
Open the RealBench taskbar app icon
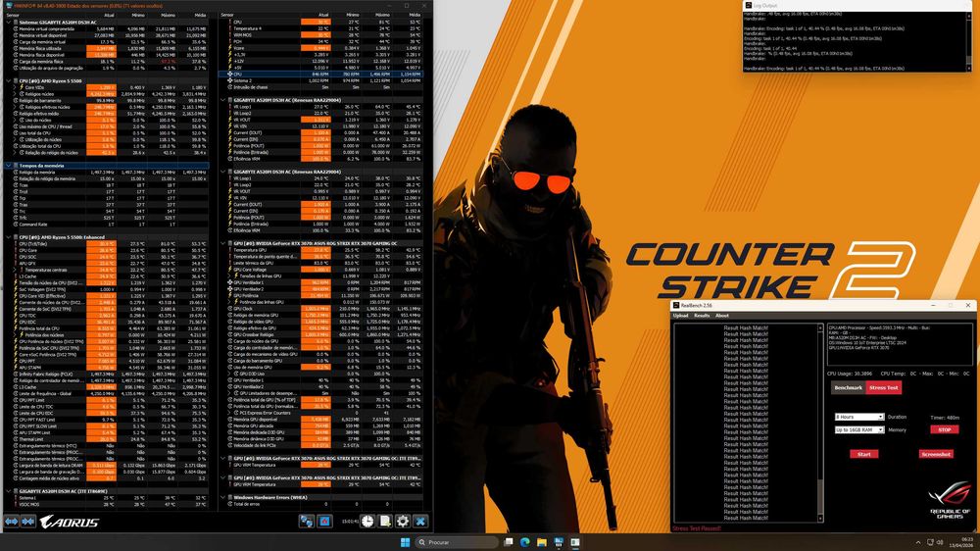click(575, 542)
